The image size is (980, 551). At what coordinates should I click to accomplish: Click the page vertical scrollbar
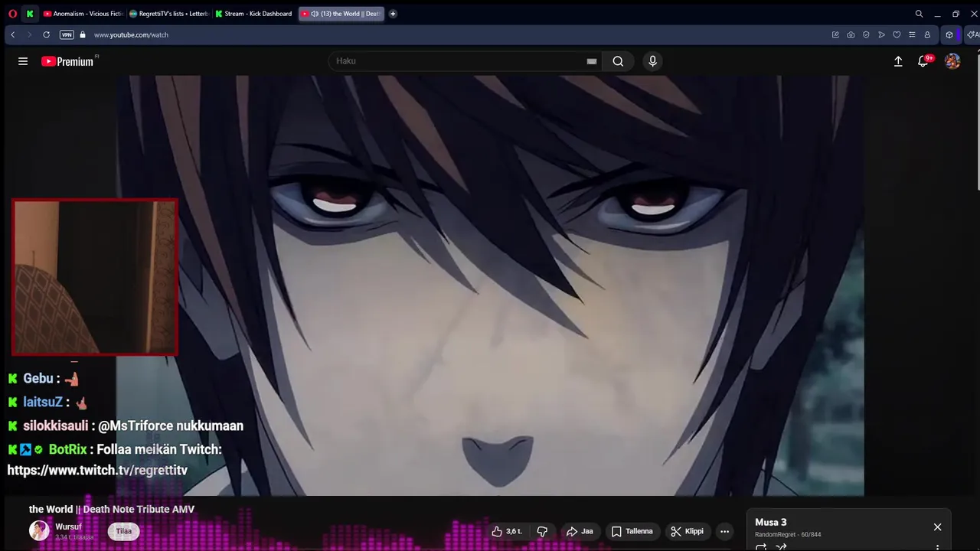977,122
